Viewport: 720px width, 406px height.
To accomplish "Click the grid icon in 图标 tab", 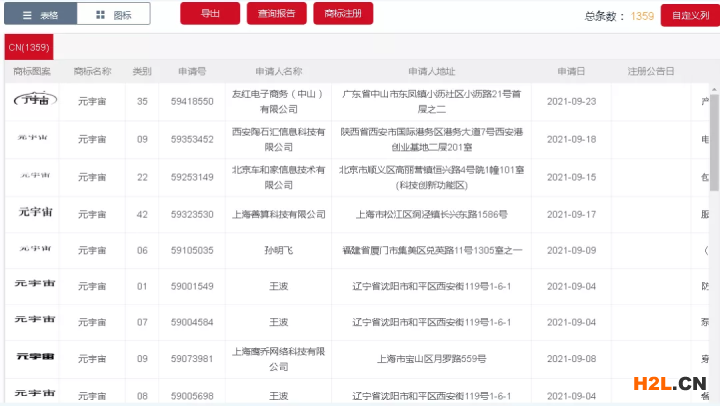I will pyautogui.click(x=99, y=16).
